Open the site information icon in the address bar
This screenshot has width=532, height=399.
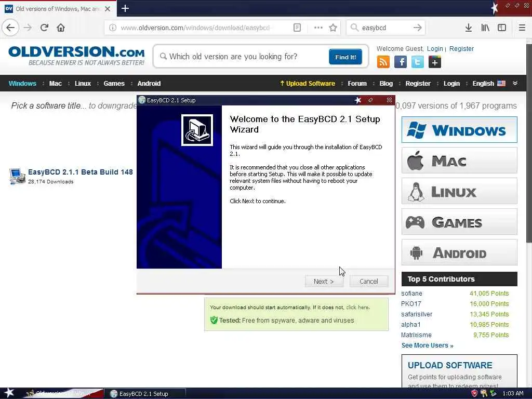112,28
